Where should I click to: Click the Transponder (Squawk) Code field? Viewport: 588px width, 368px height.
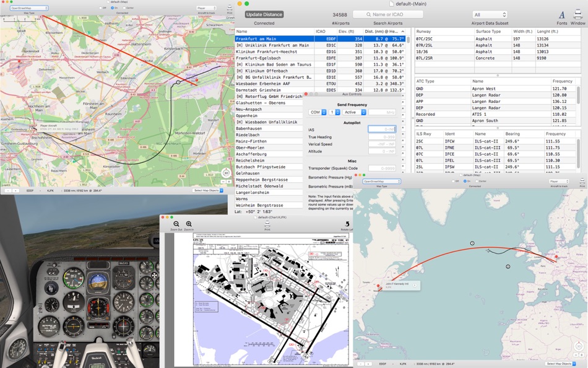tap(382, 169)
